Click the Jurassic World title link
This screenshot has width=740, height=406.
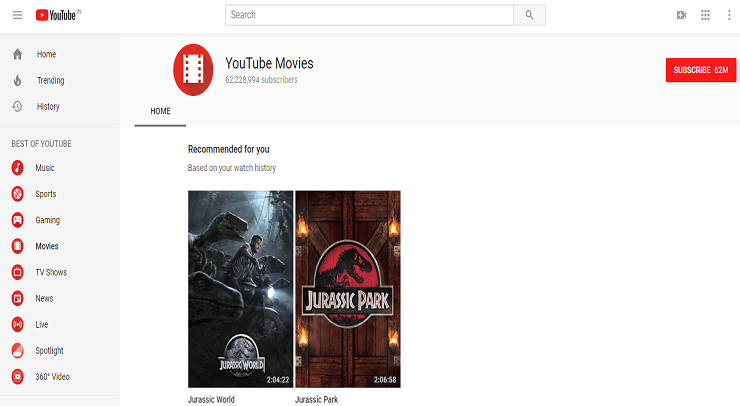(x=211, y=399)
